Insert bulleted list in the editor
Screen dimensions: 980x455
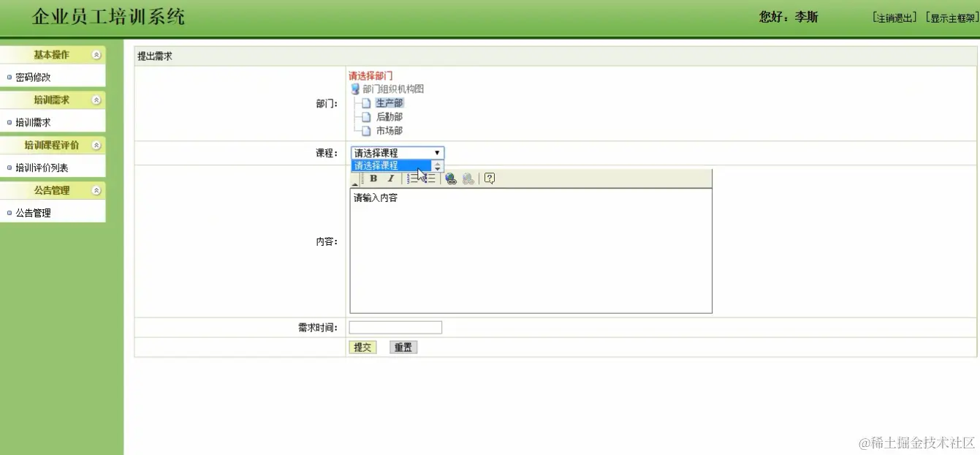(430, 178)
